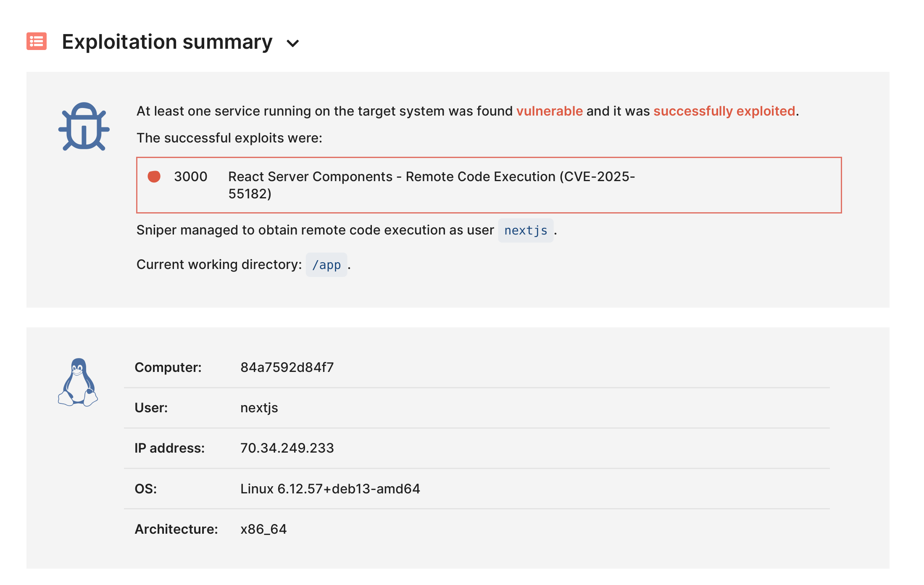Click the /app working directory badge
The height and width of the screenshot is (585, 924).
point(326,265)
